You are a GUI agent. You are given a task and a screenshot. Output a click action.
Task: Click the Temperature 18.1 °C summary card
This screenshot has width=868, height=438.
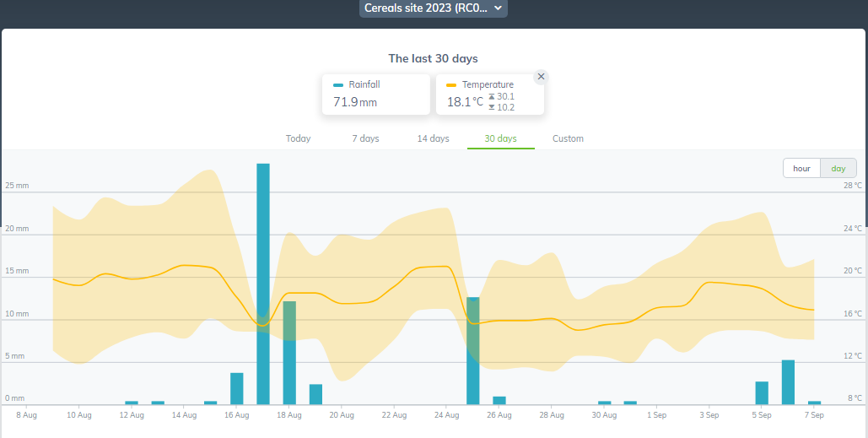click(x=490, y=95)
